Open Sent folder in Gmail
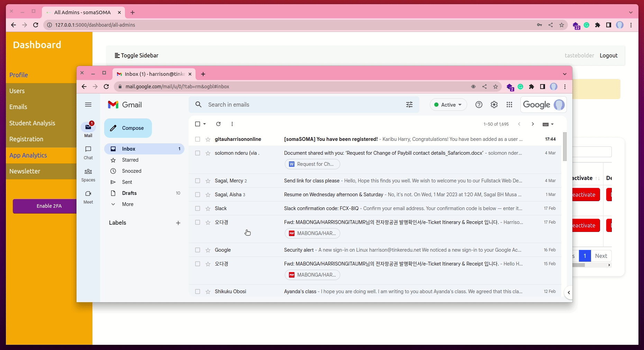The image size is (644, 350). 144,182
